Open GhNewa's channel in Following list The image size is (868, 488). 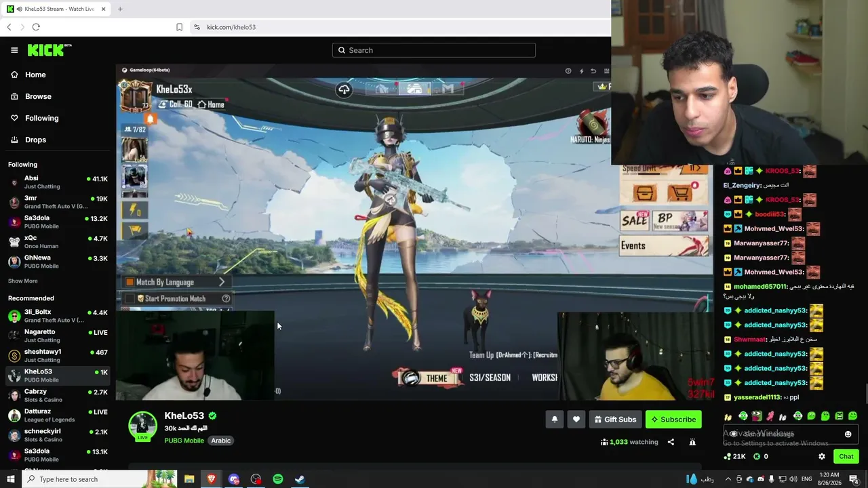pyautogui.click(x=57, y=262)
